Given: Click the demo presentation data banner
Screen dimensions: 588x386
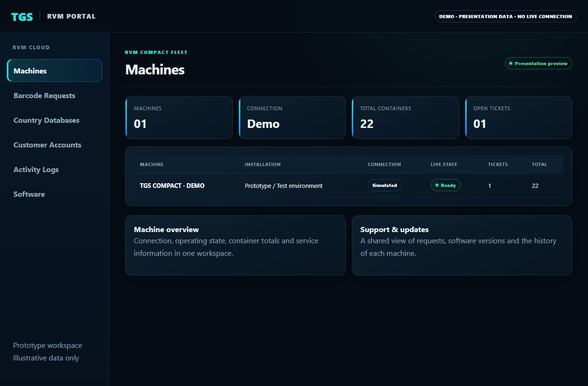Looking at the screenshot, I should pos(505,16).
